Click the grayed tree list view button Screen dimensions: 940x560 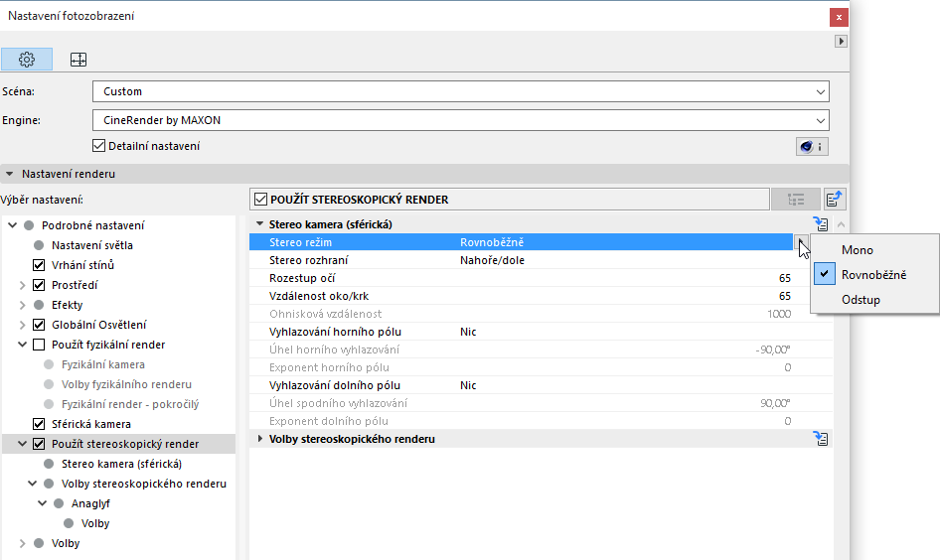pyautogui.click(x=796, y=200)
